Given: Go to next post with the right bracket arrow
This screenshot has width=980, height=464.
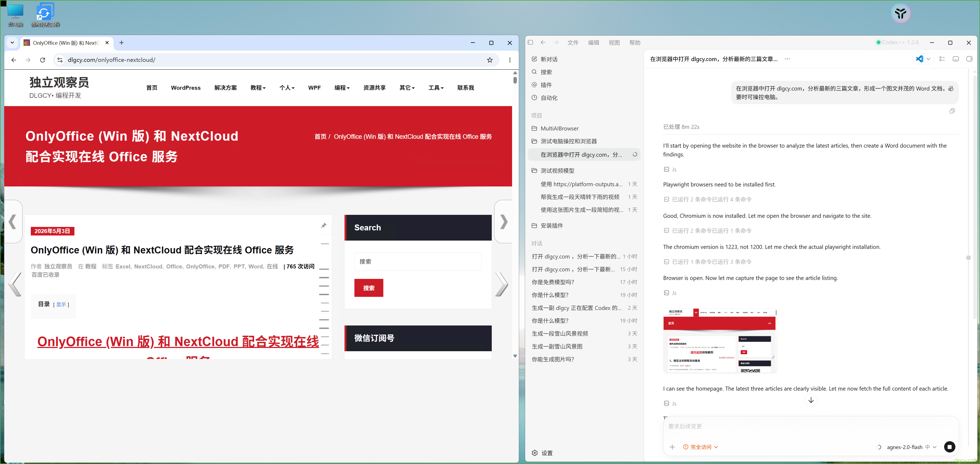Looking at the screenshot, I should point(503,222).
